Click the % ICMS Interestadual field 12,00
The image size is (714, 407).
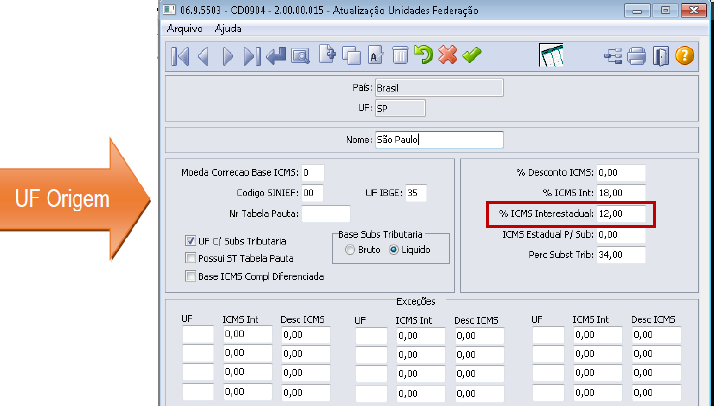coord(621,214)
